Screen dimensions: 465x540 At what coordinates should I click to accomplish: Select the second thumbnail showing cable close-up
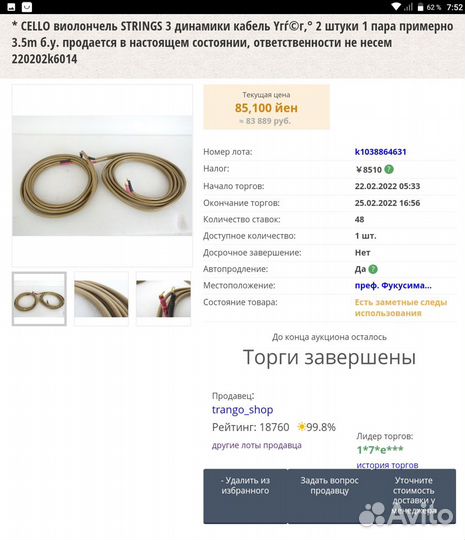point(101,299)
